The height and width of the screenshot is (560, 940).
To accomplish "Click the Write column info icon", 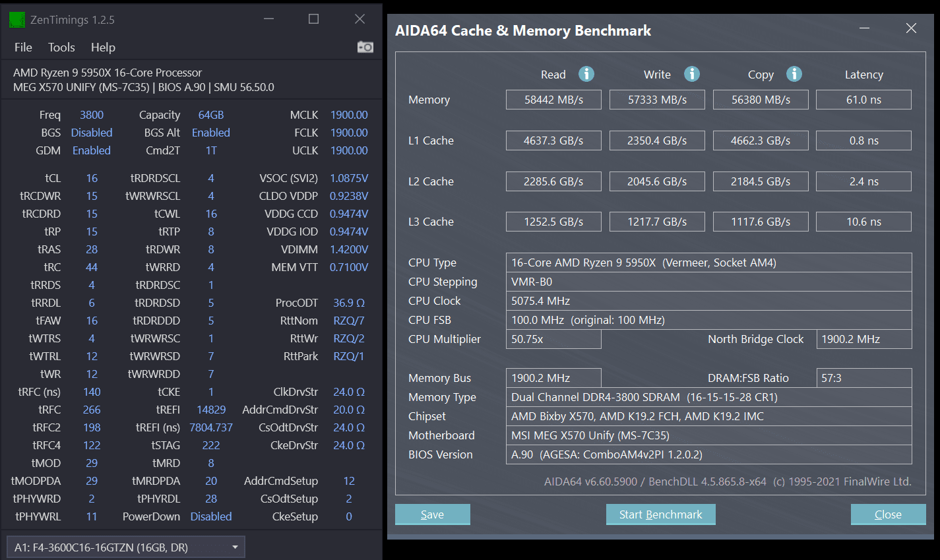I will coord(691,74).
